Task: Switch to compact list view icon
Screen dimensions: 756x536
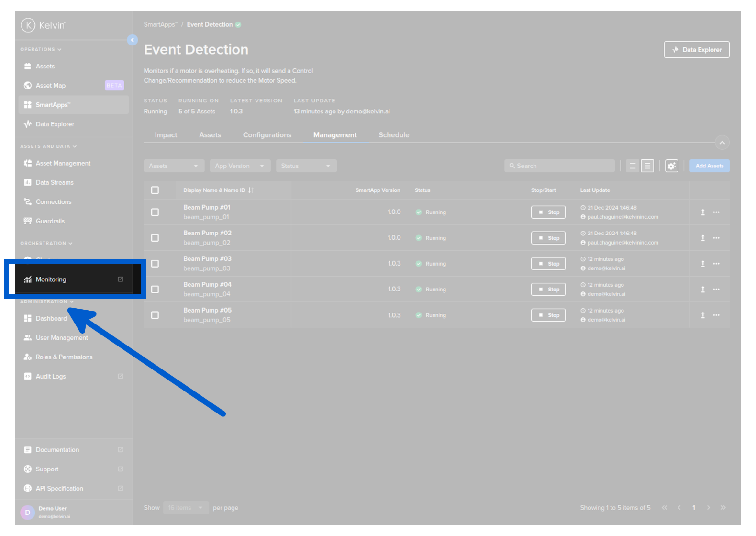Action: pos(632,166)
